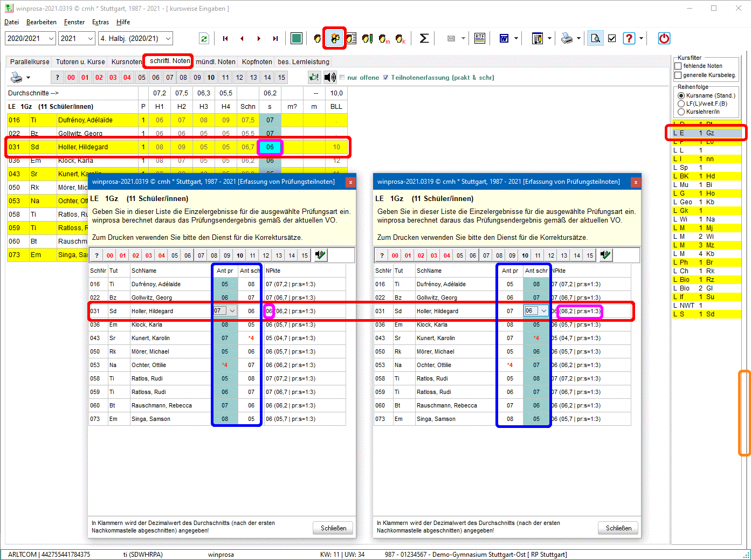
Task: Open the Ant schr dropdown for Holler, Hildegard
Action: tap(543, 311)
